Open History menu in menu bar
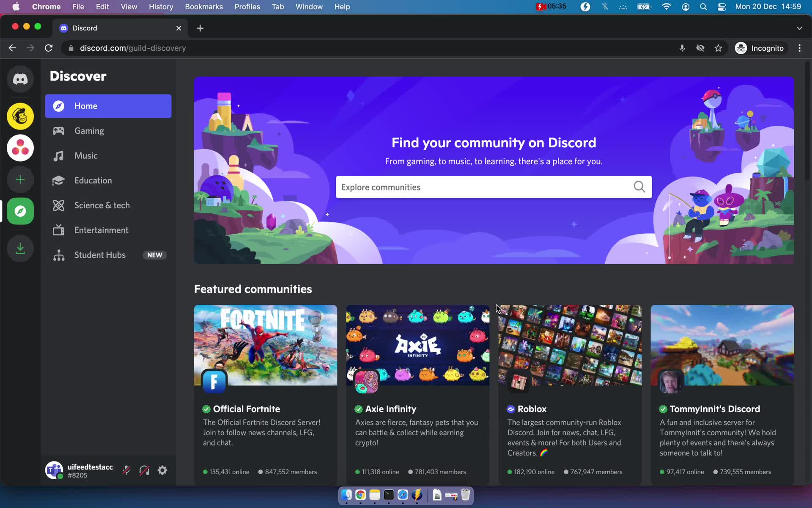Viewport: 812px width, 508px height. [162, 6]
